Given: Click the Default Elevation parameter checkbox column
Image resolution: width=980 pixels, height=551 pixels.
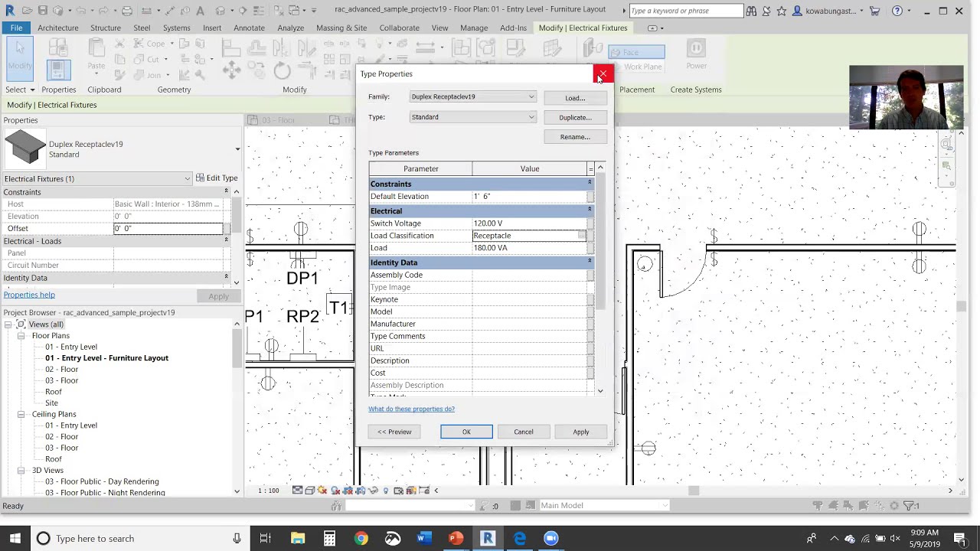Looking at the screenshot, I should [x=590, y=197].
